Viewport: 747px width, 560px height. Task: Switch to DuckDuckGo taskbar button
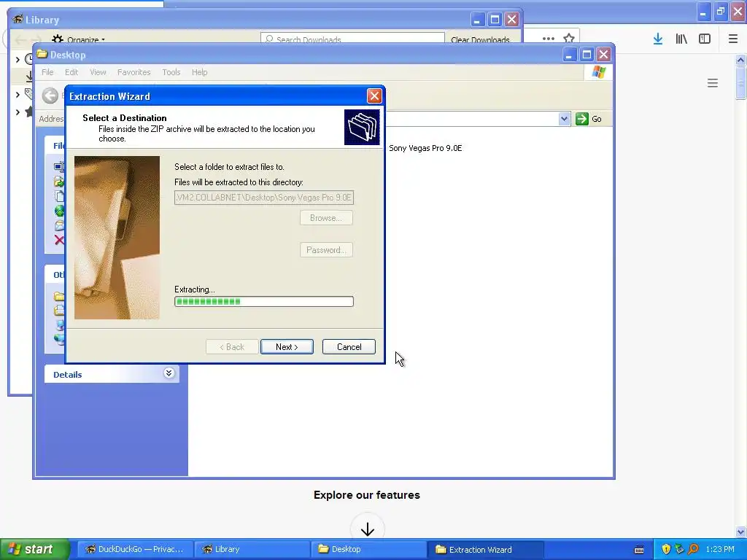tap(135, 549)
